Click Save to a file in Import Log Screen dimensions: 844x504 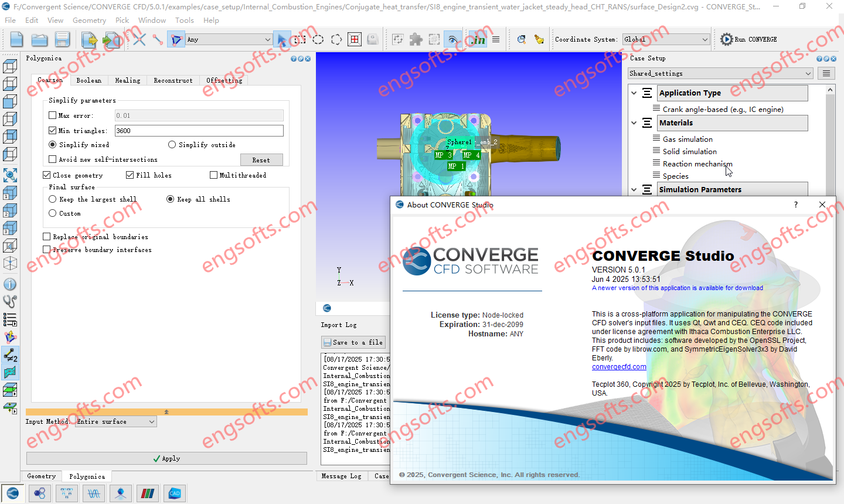[353, 342]
